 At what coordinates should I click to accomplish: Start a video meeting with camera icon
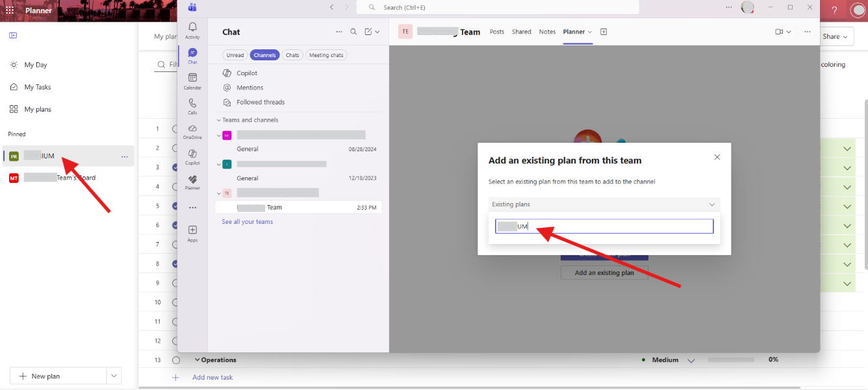(779, 32)
